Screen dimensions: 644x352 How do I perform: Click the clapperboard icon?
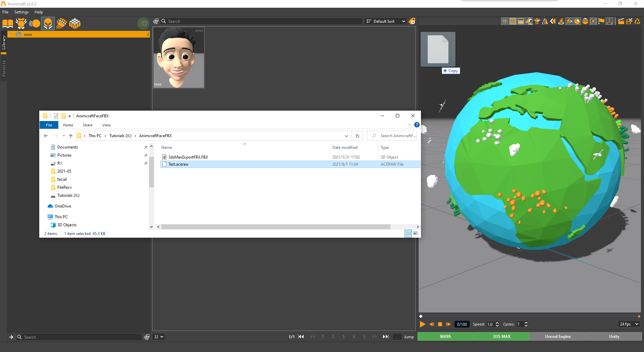[x=621, y=21]
